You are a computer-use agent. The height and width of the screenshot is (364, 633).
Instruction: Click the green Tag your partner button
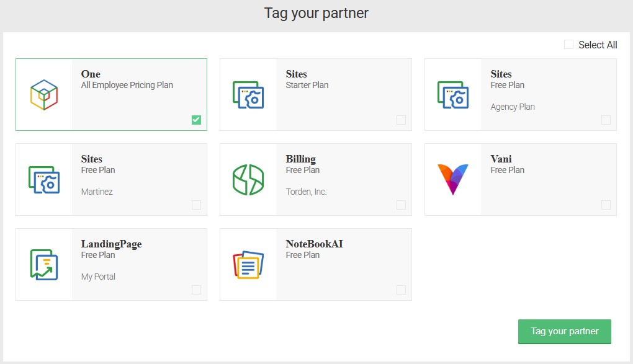click(x=564, y=331)
